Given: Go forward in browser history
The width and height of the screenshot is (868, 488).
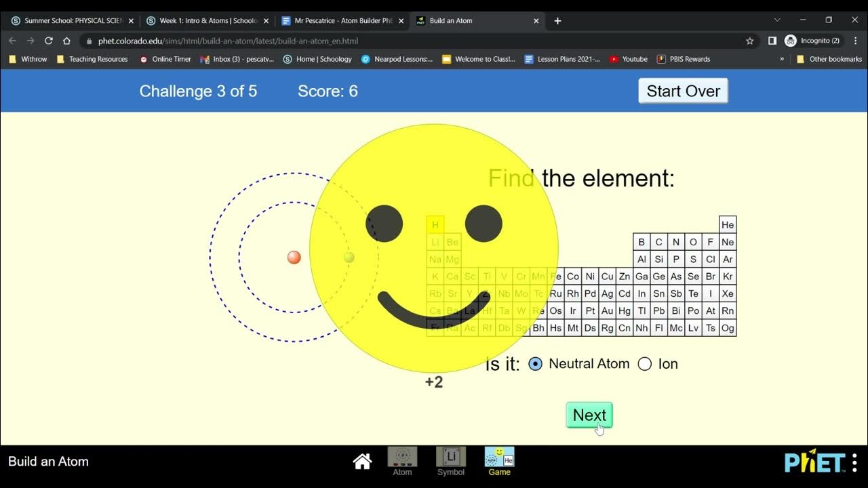Looking at the screenshot, I should (x=31, y=41).
